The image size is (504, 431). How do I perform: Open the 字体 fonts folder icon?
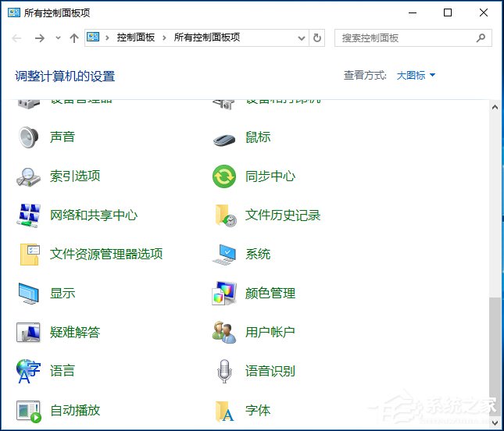(224, 411)
